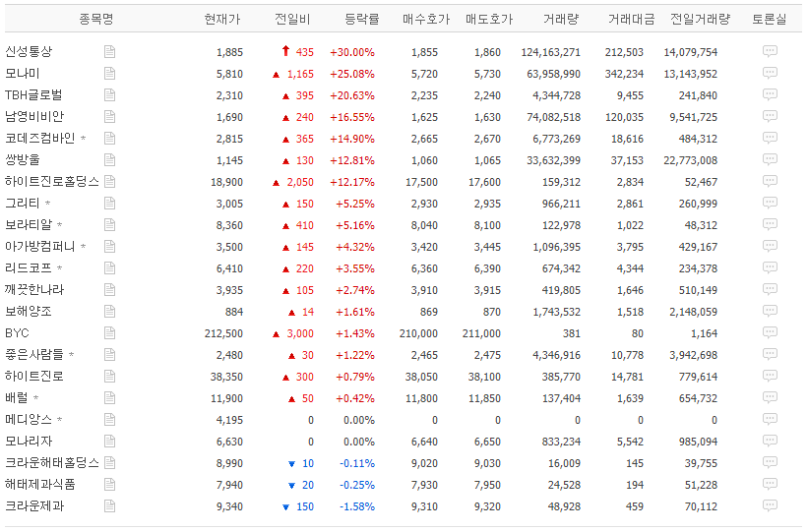Open document icon for 신성통상

110,51
